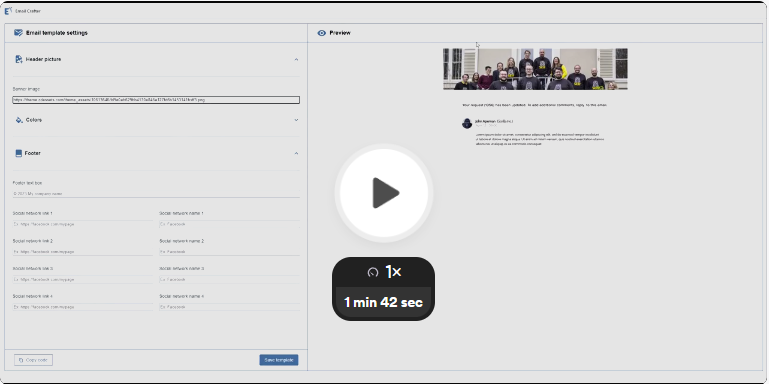The image size is (769, 384).
Task: Click the Social network link 3 field
Action: (82, 280)
